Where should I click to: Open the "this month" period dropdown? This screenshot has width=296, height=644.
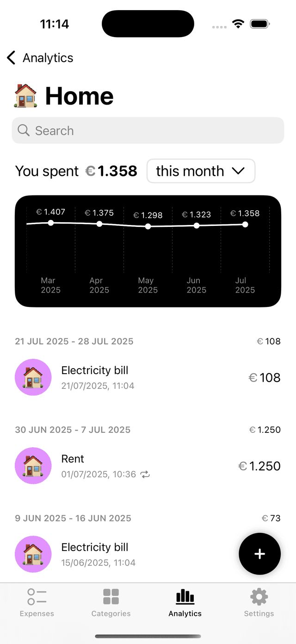201,171
